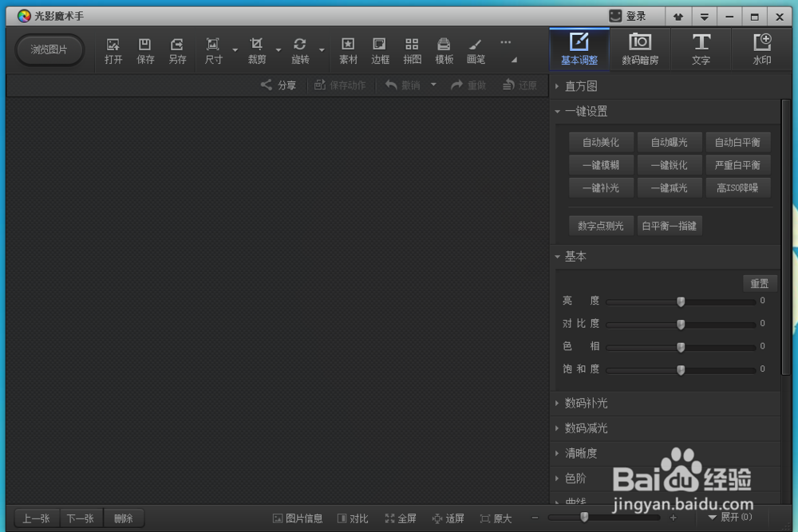Switch to the 数码暗房 tab
Screen dimensions: 798x532
pos(640,49)
